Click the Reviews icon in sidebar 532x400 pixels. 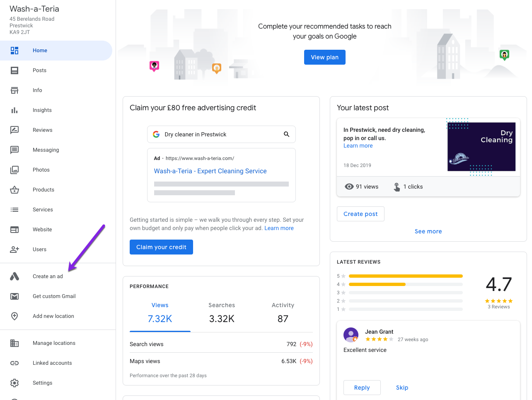(x=15, y=130)
